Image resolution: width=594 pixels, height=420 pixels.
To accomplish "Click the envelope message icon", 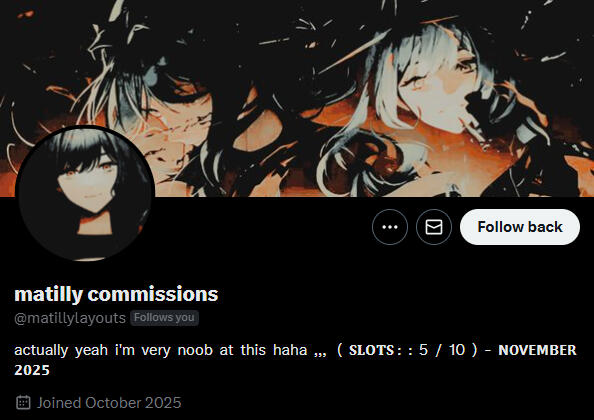I will point(434,227).
